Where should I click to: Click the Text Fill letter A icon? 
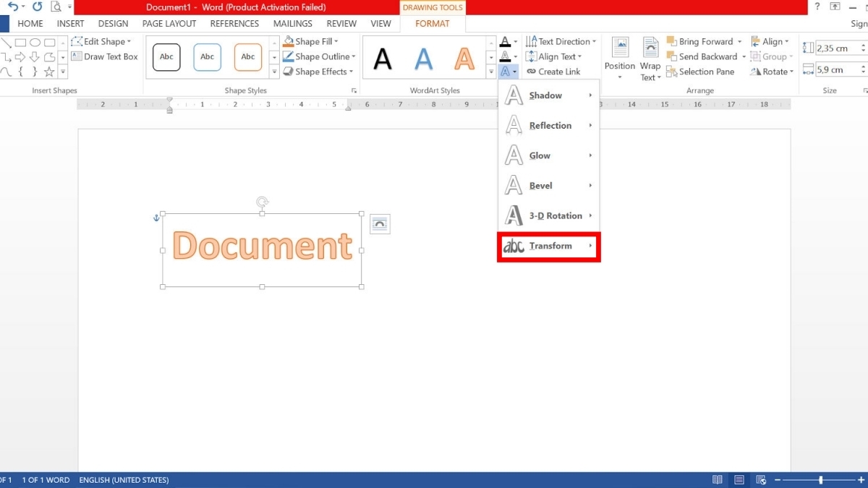click(506, 42)
